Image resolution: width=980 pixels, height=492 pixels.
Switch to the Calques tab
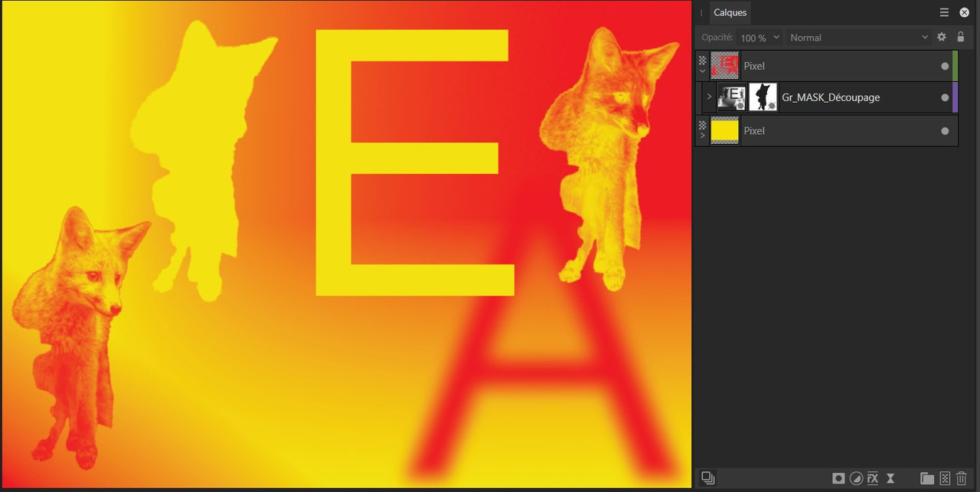tap(730, 12)
